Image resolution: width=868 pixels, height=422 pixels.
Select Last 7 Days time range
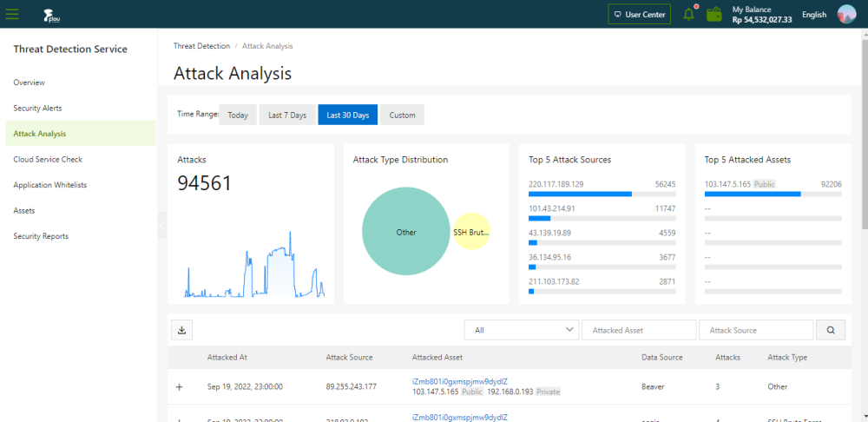287,115
